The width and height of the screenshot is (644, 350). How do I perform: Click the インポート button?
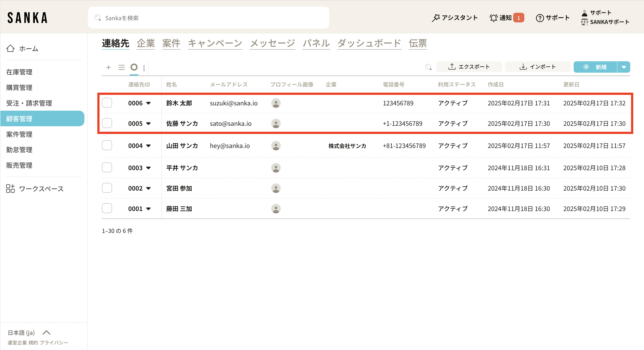(x=537, y=67)
